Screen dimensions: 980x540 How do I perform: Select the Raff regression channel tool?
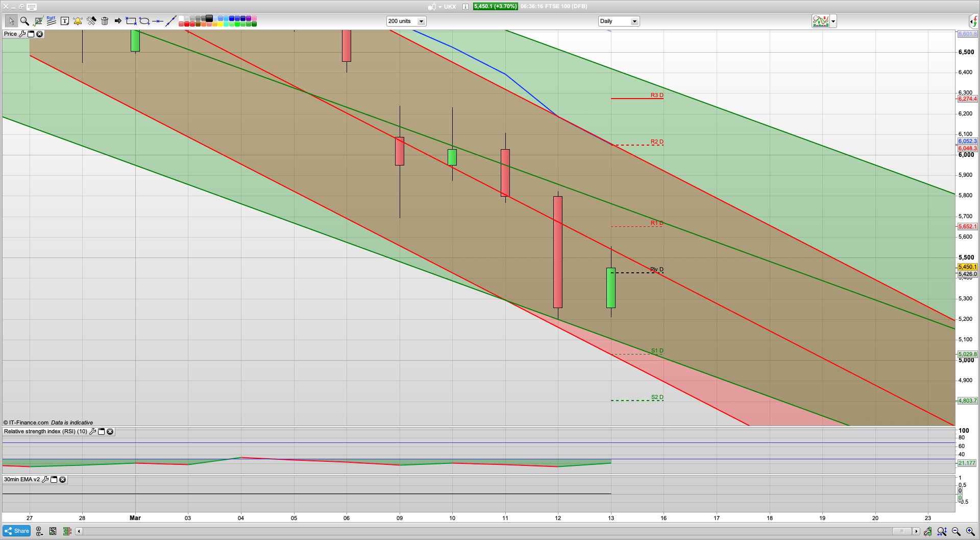(51, 21)
